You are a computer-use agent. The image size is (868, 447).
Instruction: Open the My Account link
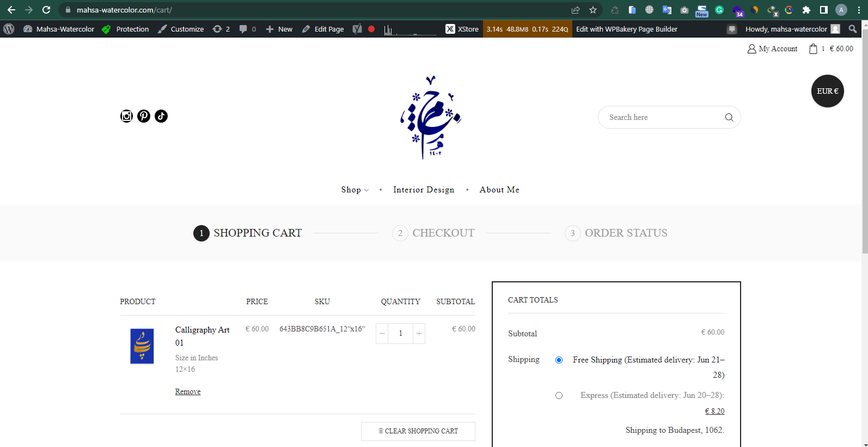point(773,49)
